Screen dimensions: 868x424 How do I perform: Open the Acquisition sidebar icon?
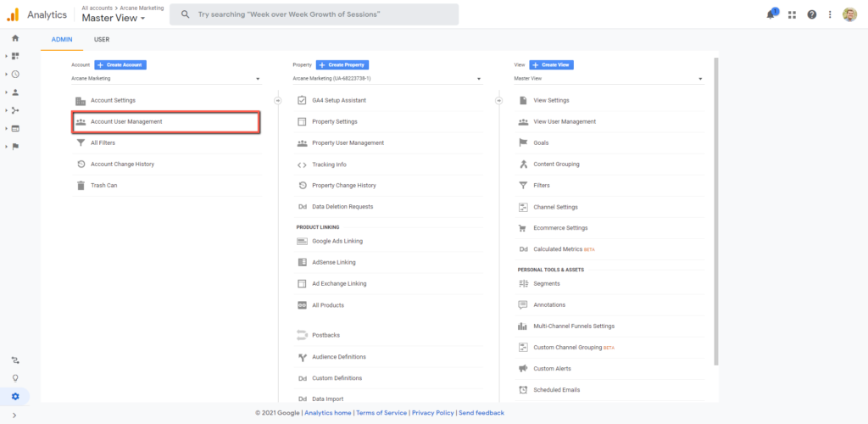[15, 110]
